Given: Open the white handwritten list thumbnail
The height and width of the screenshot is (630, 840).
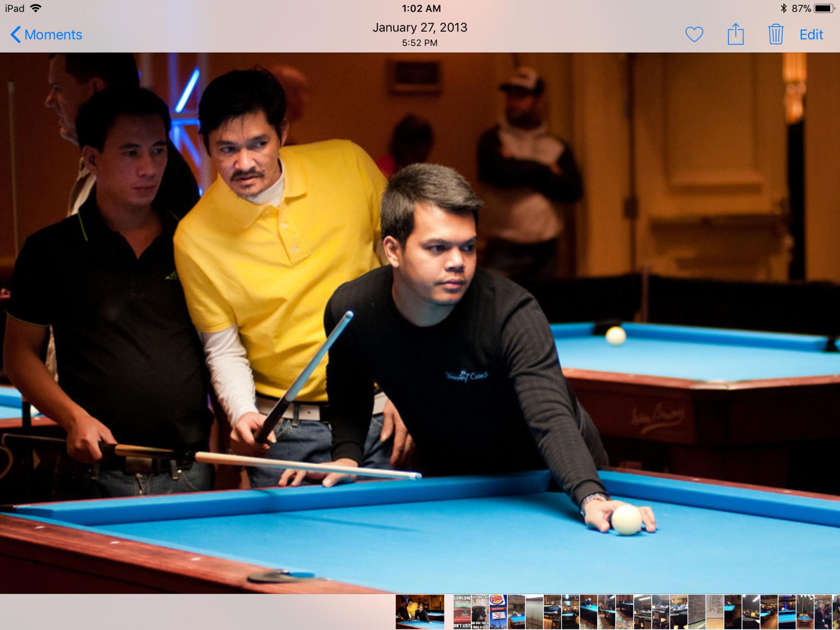Looking at the screenshot, I should tap(715, 612).
